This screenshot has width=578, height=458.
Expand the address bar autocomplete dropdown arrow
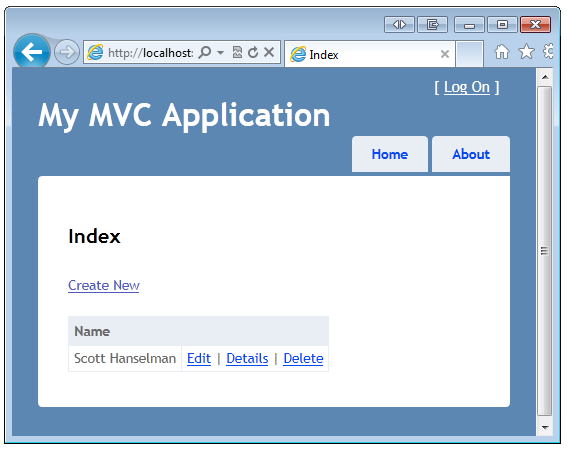coord(220,53)
